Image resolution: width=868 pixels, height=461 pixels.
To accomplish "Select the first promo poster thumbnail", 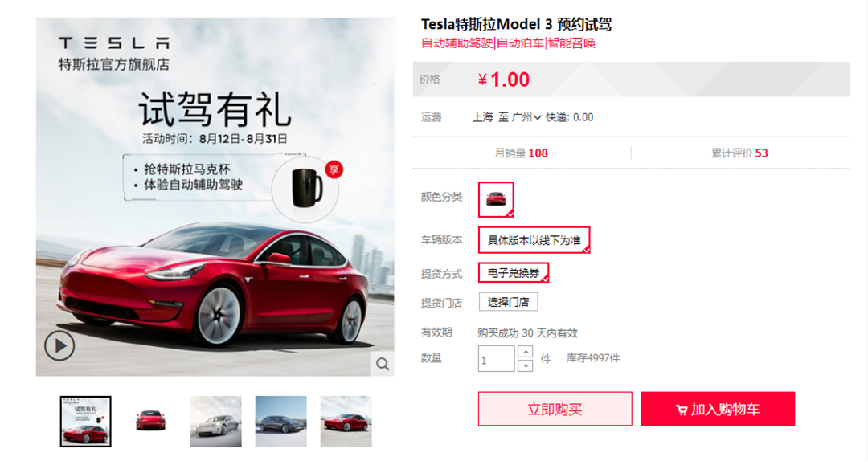I will [86, 422].
